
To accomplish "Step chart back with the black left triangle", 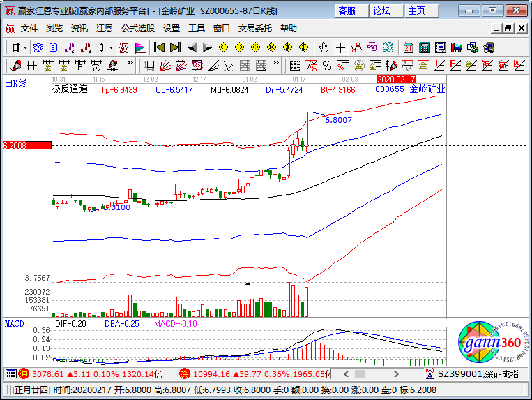I will click(191, 47).
